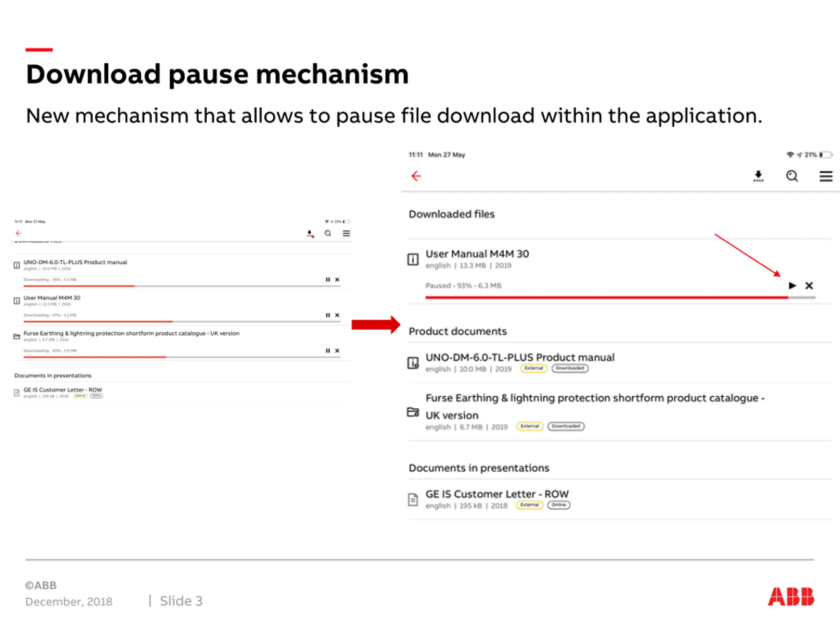Click the search magnifier in large screen
The height and width of the screenshot is (630, 840).
coord(792,176)
